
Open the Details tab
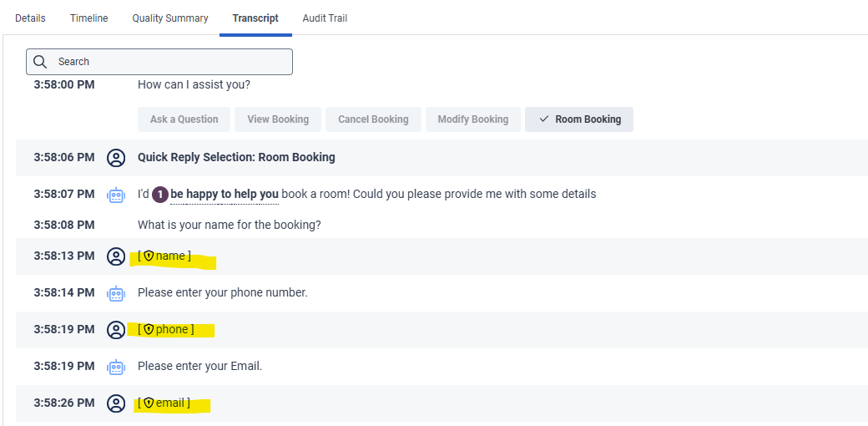click(x=30, y=18)
